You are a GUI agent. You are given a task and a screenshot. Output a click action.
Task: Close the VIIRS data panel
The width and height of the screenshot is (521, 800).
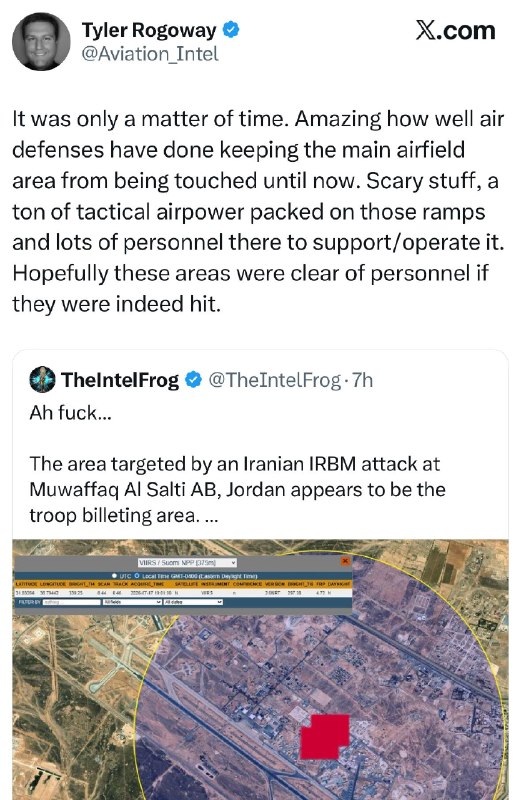pos(345,561)
